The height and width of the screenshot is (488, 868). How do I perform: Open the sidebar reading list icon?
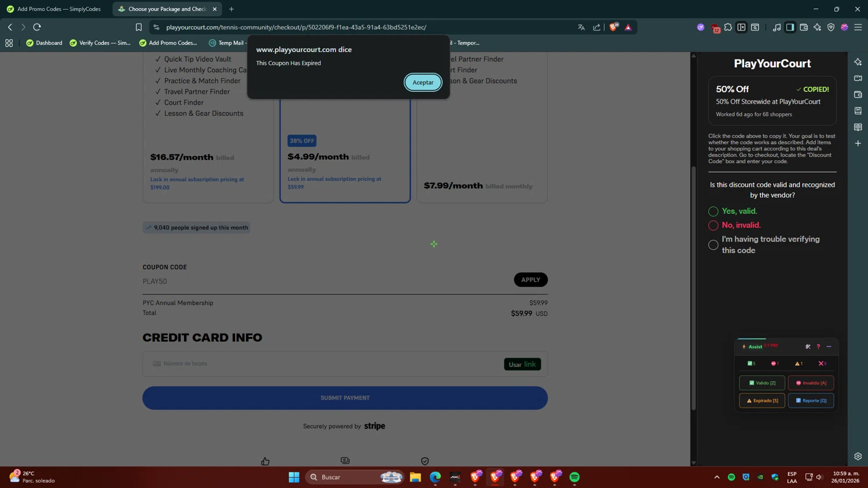pos(858,127)
